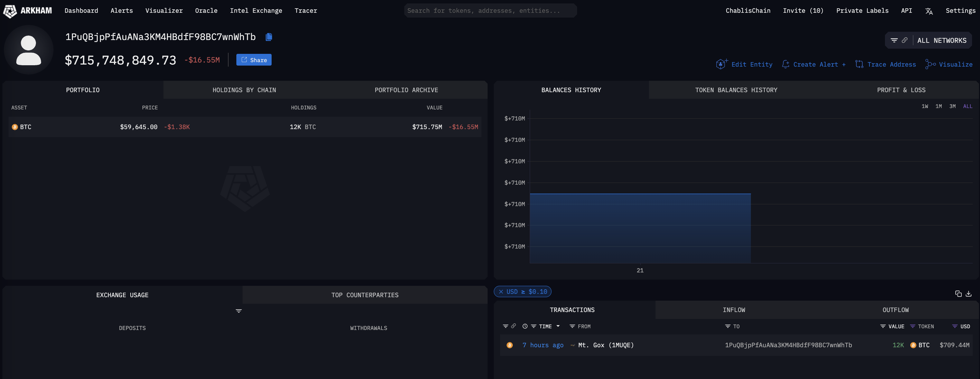Open Private Labels
This screenshot has height=379, width=980.
tap(862, 11)
